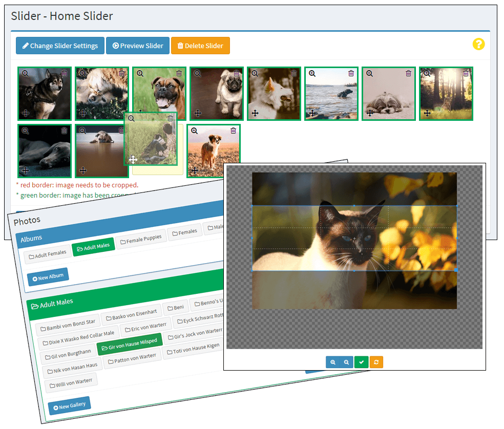
Task: Zoom the dog in lake slide
Action: [x=312, y=73]
